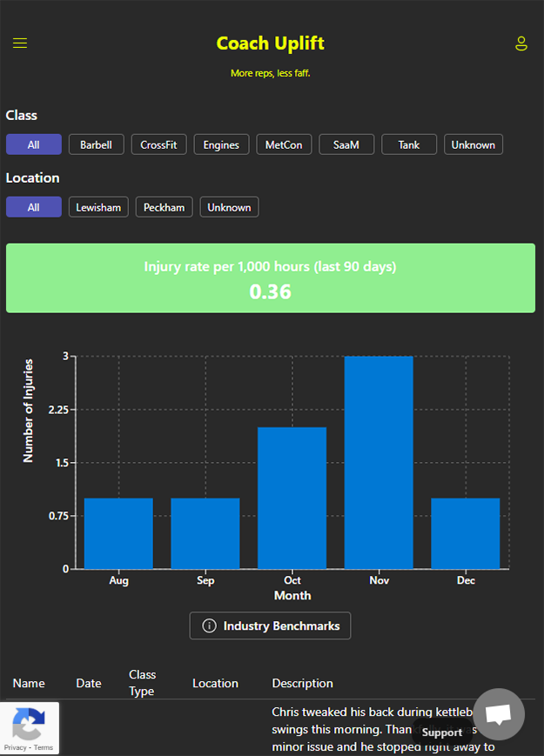Click the Sep bar in injuries chart
The image size is (544, 756).
(205, 534)
